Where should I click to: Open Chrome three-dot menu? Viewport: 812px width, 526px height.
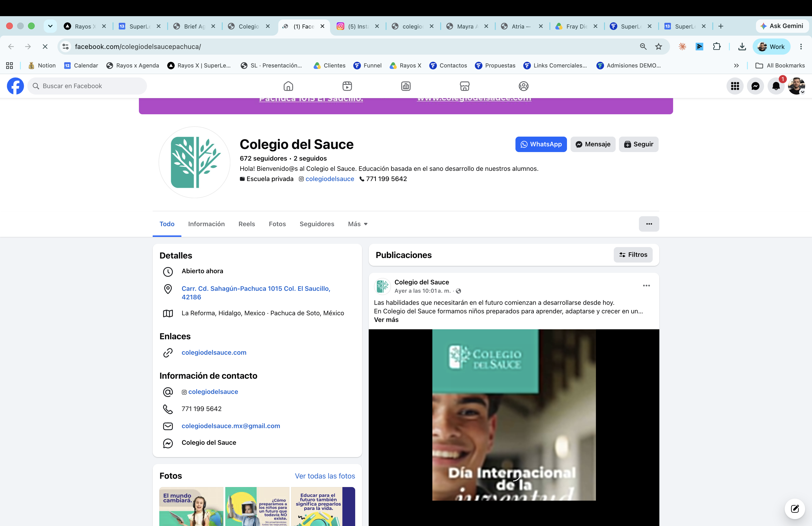801,46
